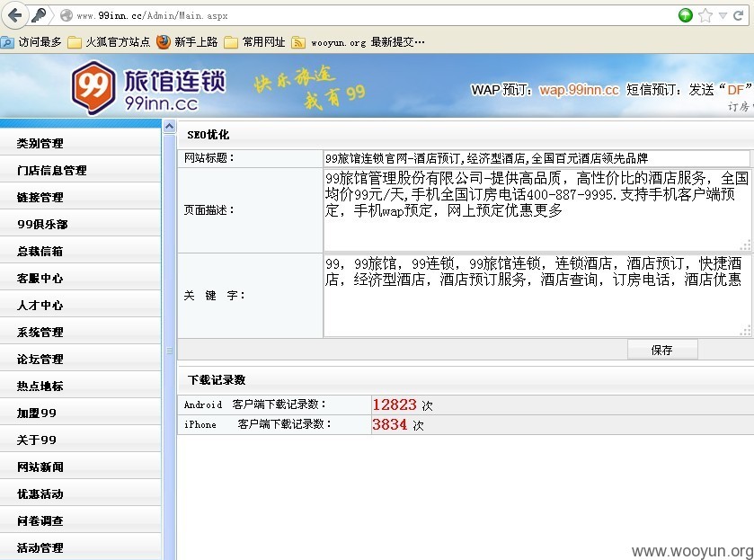754x560 pixels.
Task: Select 99俱乐部 in the sidebar
Action: [80, 224]
